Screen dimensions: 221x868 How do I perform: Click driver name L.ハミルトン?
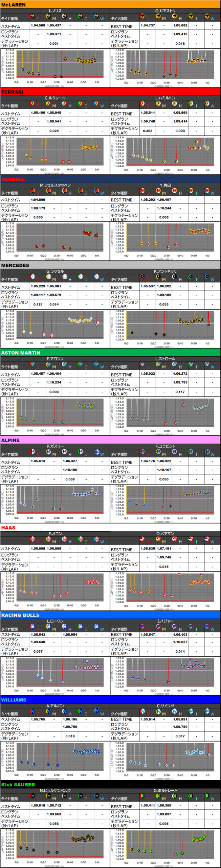click(x=165, y=98)
